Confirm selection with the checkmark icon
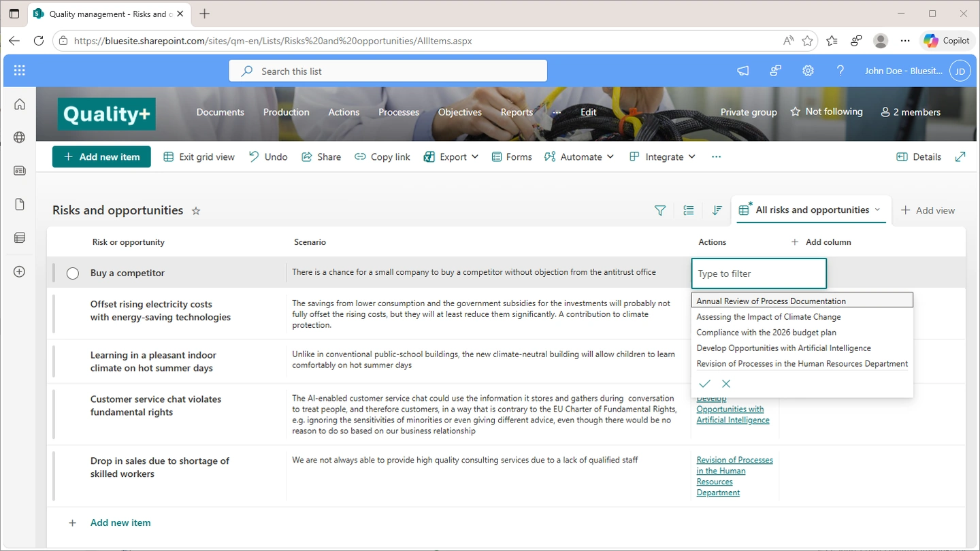Screen dimensions: 980x551 pos(704,384)
